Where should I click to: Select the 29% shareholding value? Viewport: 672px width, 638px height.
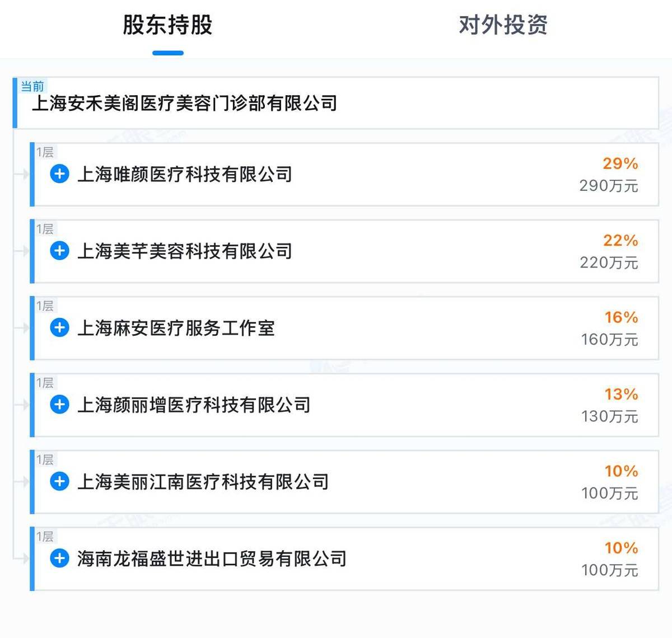click(620, 165)
